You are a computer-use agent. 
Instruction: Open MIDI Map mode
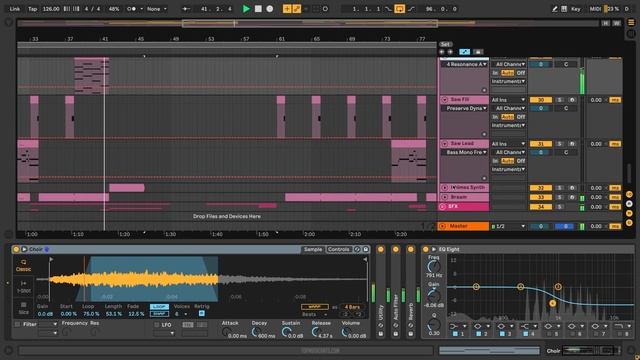pos(595,9)
